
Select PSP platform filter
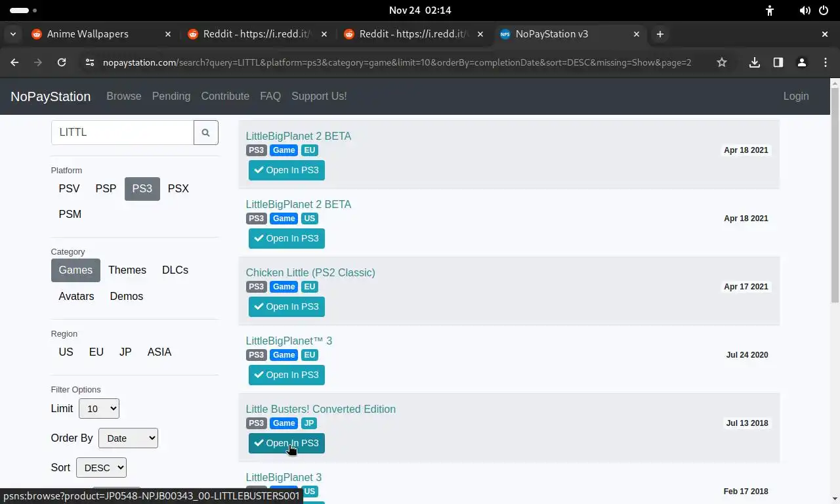(x=106, y=188)
